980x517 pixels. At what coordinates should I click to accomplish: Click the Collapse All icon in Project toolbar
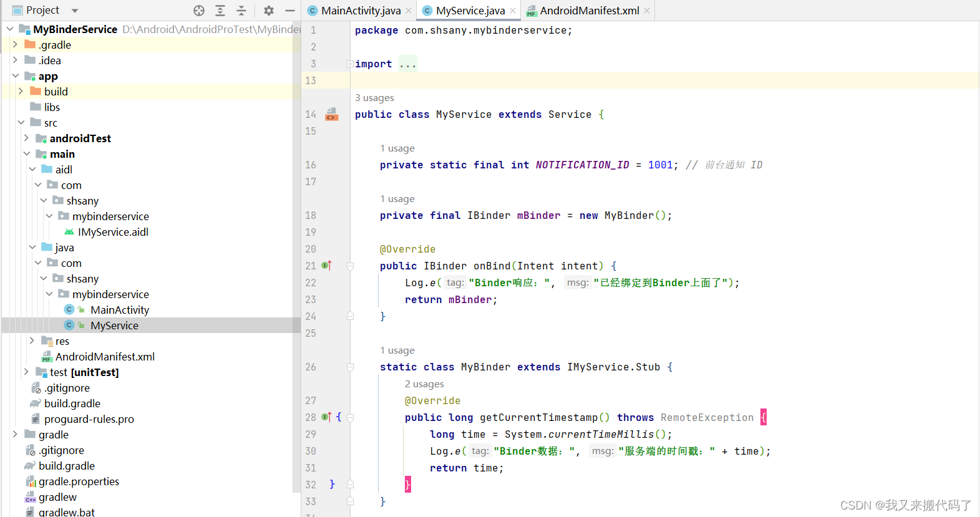pos(241,11)
